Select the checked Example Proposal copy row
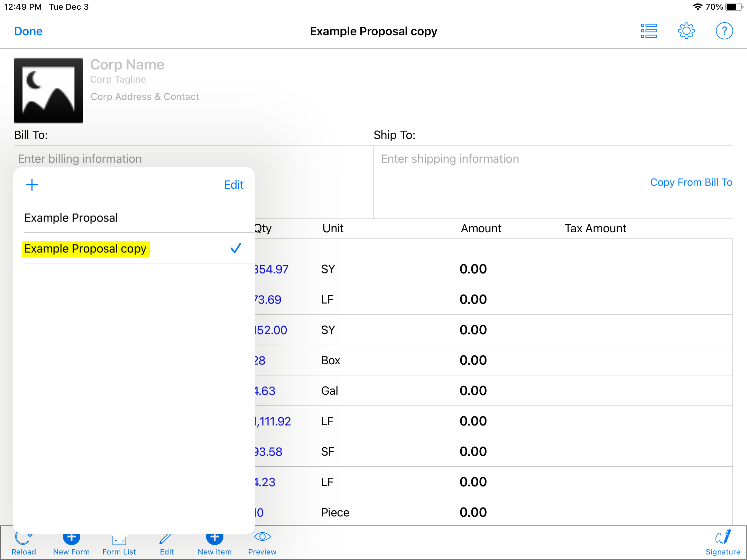The height and width of the screenshot is (560, 747). click(85, 249)
